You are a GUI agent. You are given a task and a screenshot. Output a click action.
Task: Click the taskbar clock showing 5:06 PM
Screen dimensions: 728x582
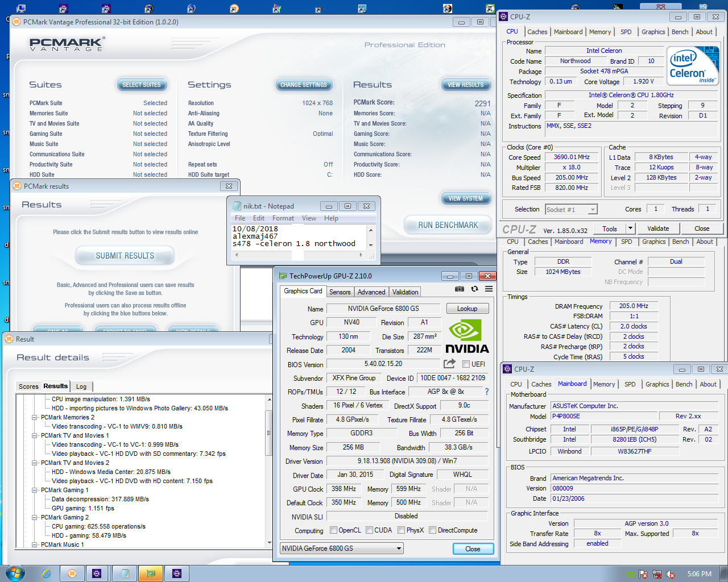coord(699,574)
